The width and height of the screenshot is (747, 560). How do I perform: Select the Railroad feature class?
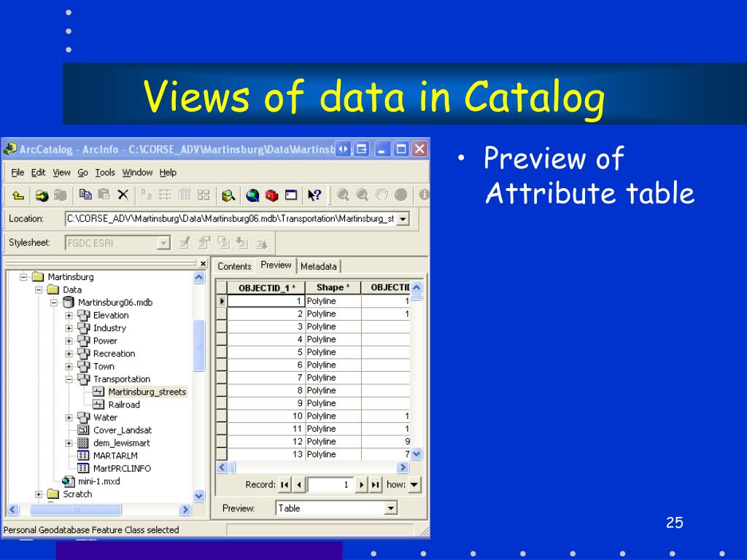[124, 405]
